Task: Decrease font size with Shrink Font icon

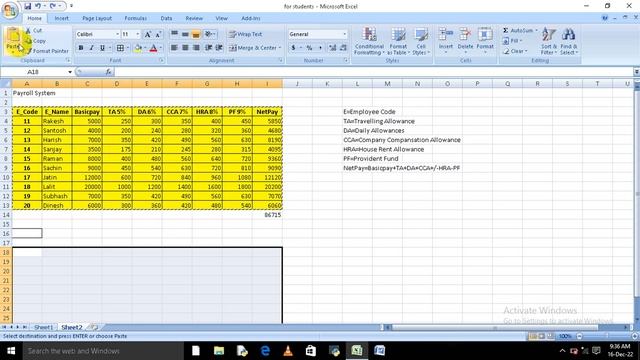Action: pyautogui.click(x=158, y=34)
